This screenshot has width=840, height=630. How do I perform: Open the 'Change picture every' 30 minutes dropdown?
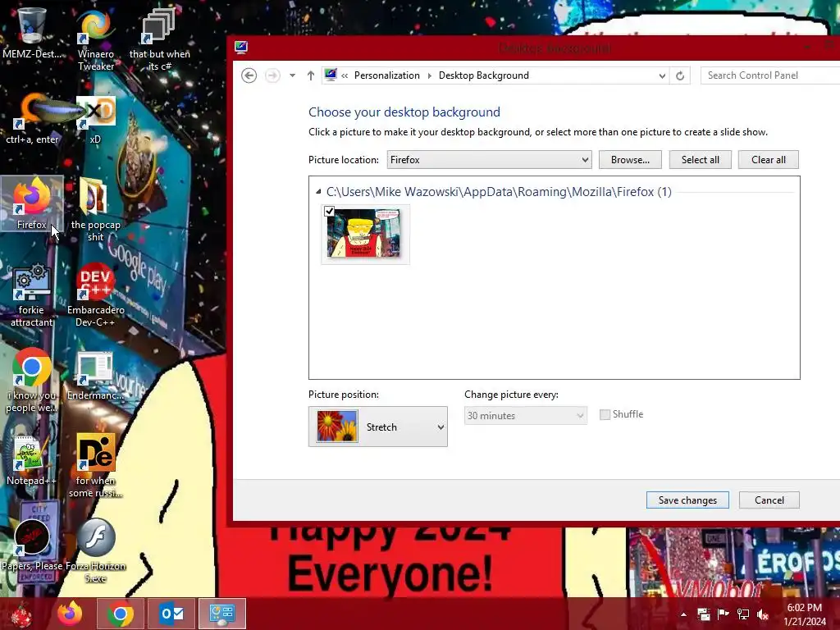526,415
